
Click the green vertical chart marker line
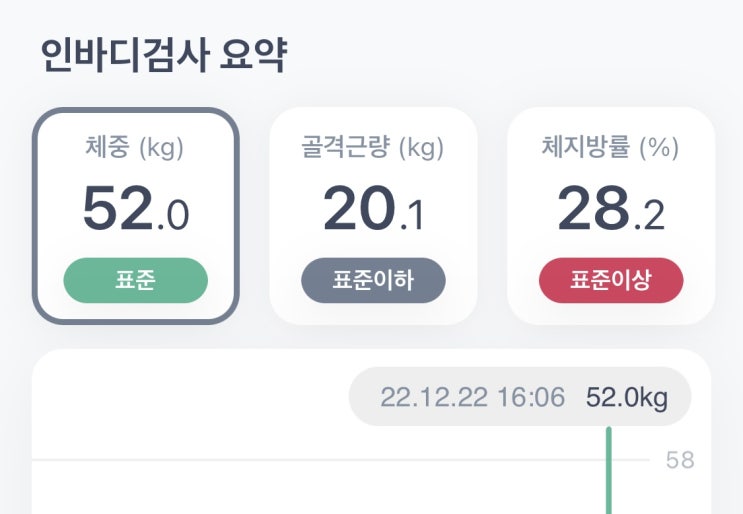[607, 480]
